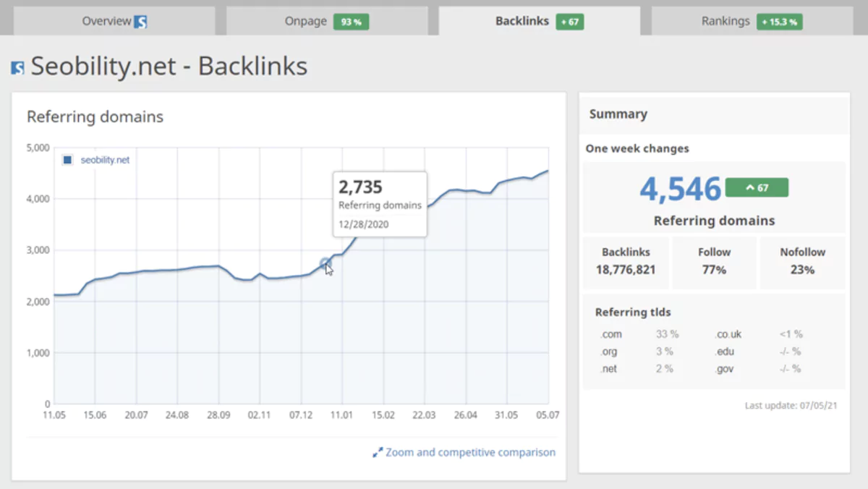Viewport: 868px width, 489px height.
Task: Click the Follow 77% statistic box
Action: point(714,262)
